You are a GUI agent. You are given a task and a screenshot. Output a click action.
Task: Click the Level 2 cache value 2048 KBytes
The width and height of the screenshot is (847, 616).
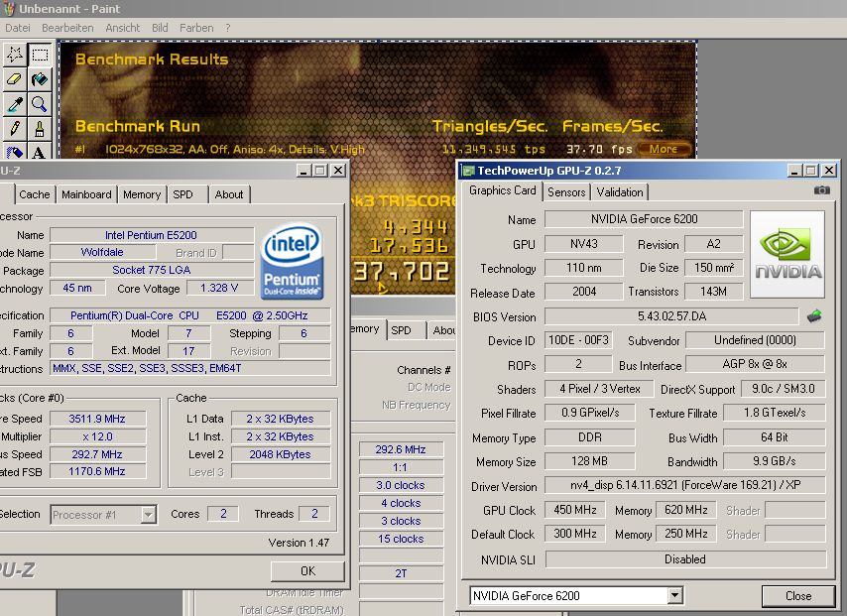click(281, 454)
